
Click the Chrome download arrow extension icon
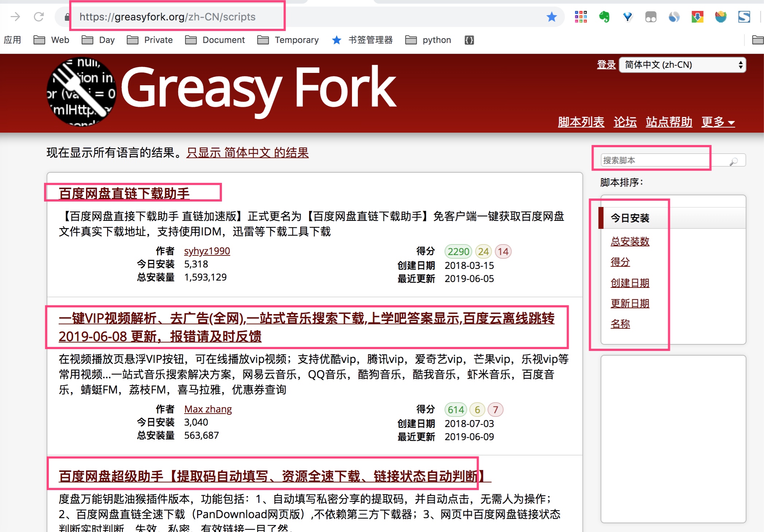point(697,17)
